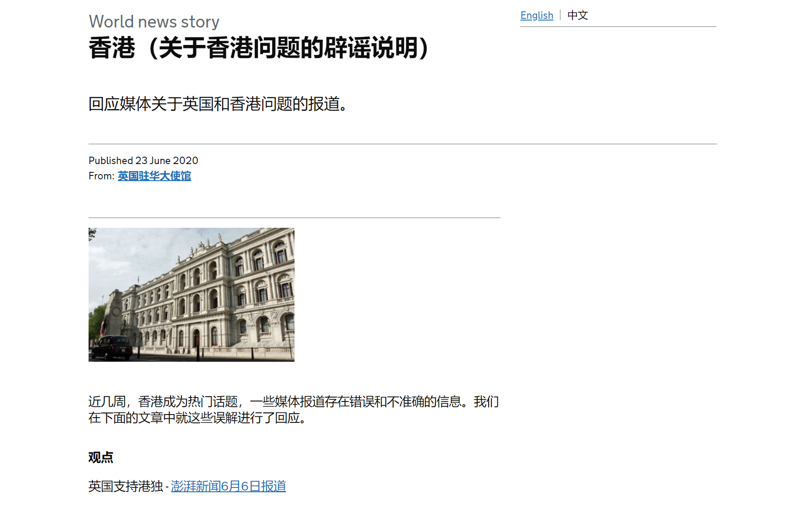Screen dimensions: 812x511
Task: Click the summary line 回应媒体关于英国和香港问题的报道
Action: (x=218, y=104)
